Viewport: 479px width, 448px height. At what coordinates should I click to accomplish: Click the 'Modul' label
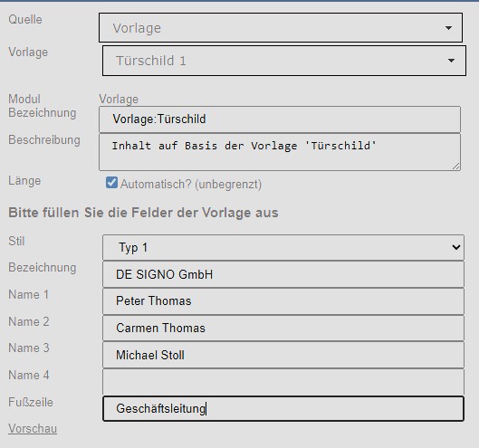[24, 99]
